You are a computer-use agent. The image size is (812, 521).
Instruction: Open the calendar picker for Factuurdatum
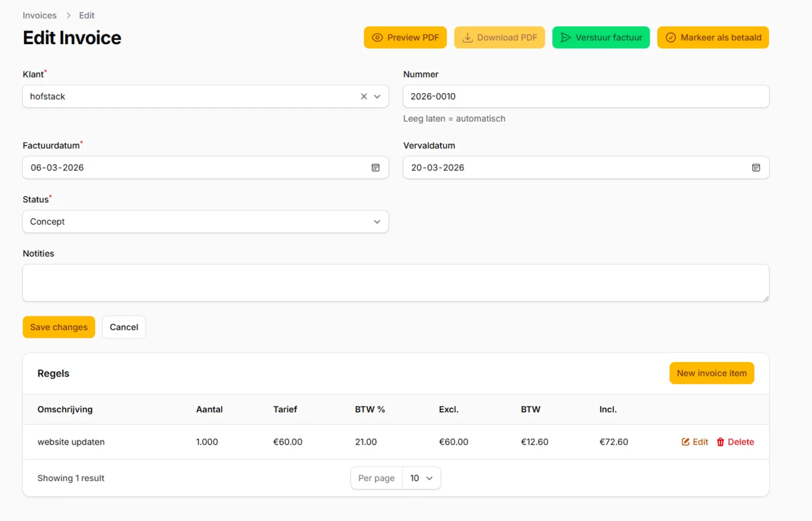[x=376, y=168]
